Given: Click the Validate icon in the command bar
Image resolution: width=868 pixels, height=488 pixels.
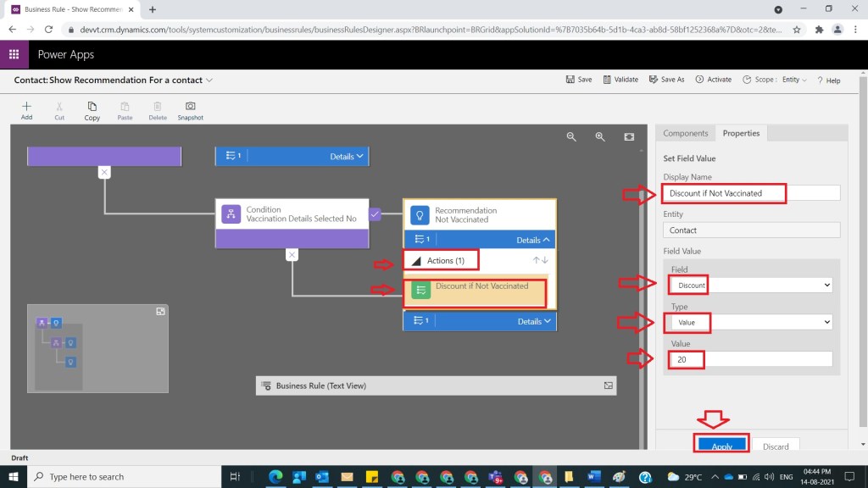Looking at the screenshot, I should tap(620, 80).
